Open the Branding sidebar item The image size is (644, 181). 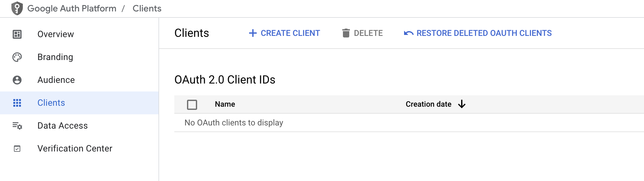pos(55,57)
